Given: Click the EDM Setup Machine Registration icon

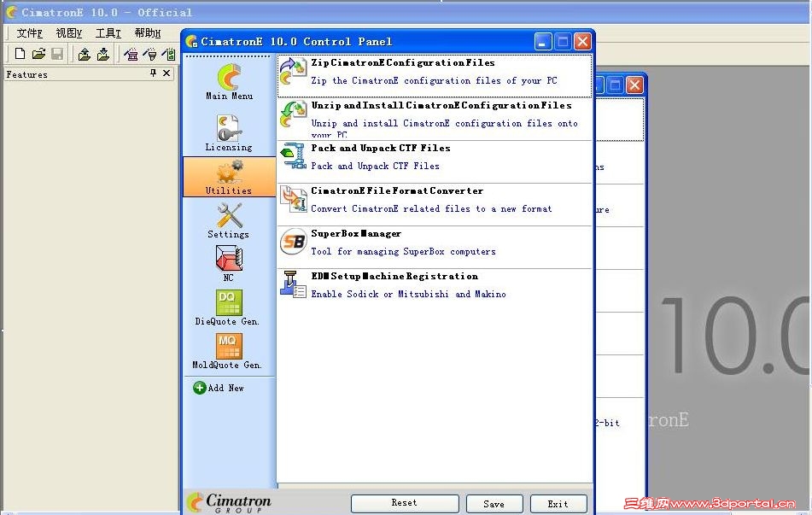Looking at the screenshot, I should click(293, 284).
